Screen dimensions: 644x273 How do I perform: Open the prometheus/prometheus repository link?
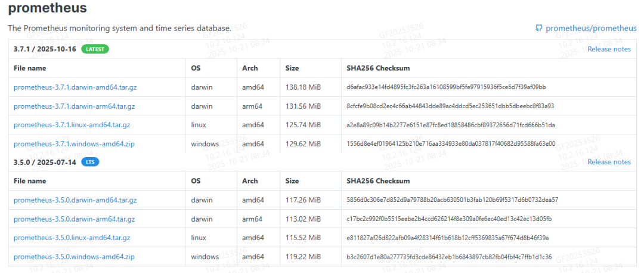click(591, 28)
